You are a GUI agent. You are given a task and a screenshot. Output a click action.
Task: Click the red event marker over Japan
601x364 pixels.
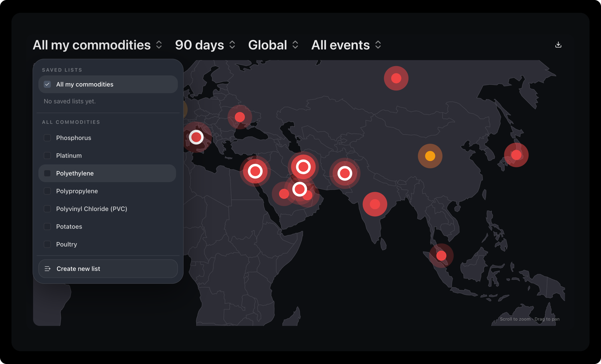pyautogui.click(x=516, y=155)
